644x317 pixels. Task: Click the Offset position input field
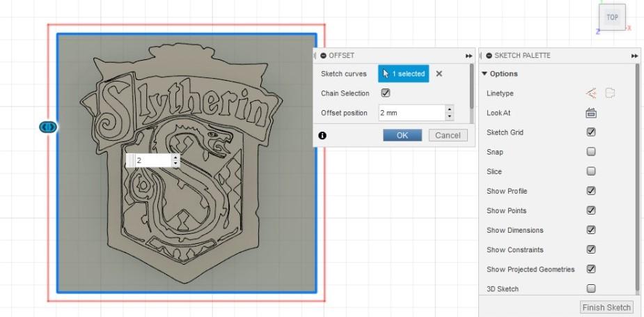(412, 113)
